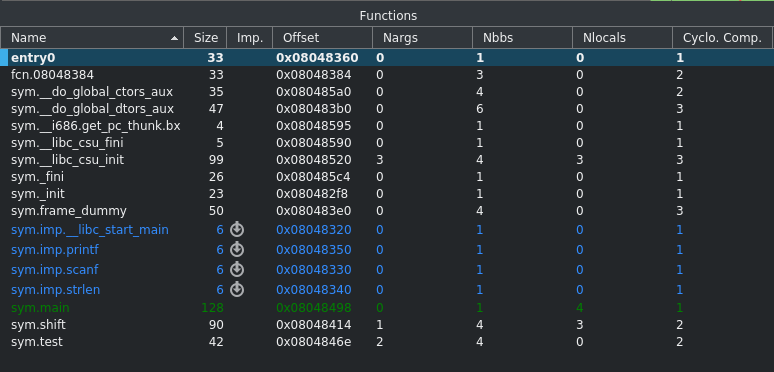Toggle sort arrow on Name column
The height and width of the screenshot is (372, 774).
[x=174, y=38]
